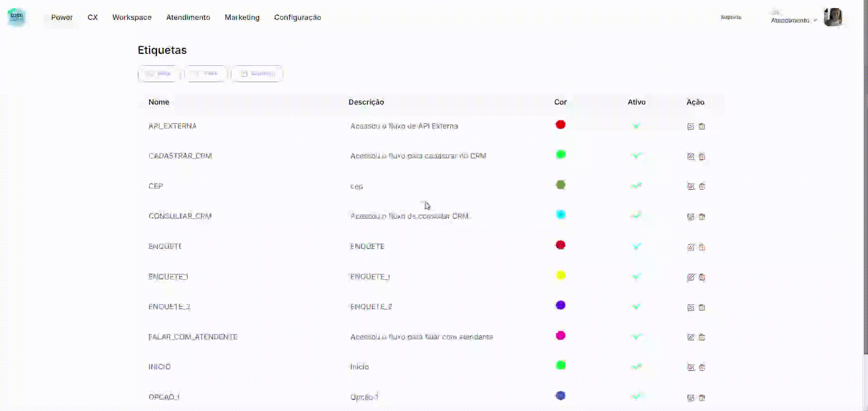868x411 pixels.
Task: Open the CX menu item
Action: click(x=92, y=17)
